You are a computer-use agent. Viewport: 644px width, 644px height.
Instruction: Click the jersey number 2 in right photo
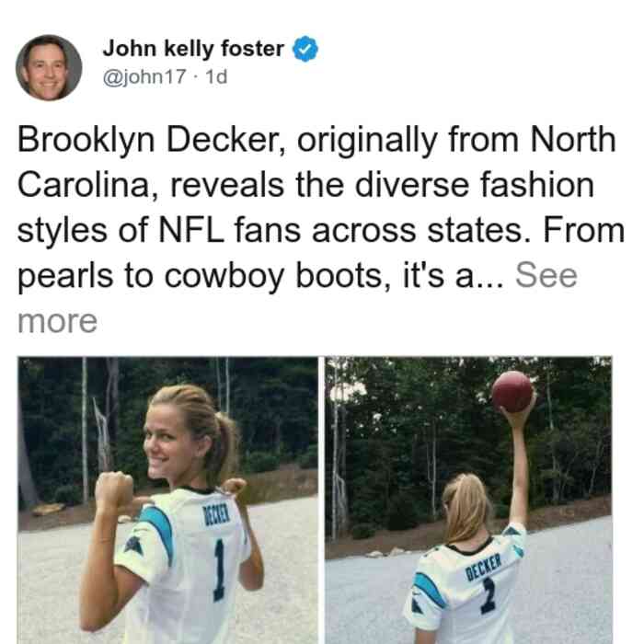488,594
